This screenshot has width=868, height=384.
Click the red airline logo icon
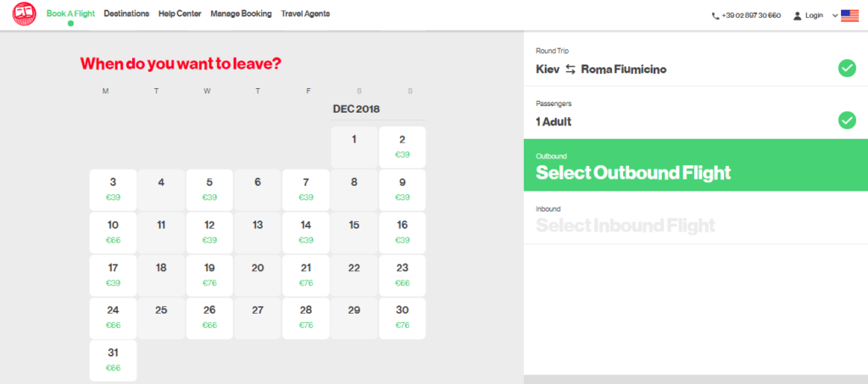pos(25,14)
